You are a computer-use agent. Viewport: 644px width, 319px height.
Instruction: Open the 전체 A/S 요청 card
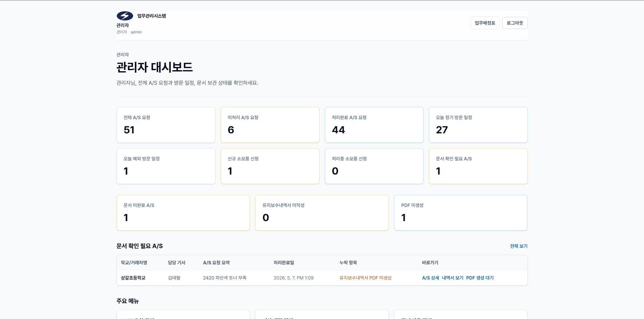tap(166, 125)
